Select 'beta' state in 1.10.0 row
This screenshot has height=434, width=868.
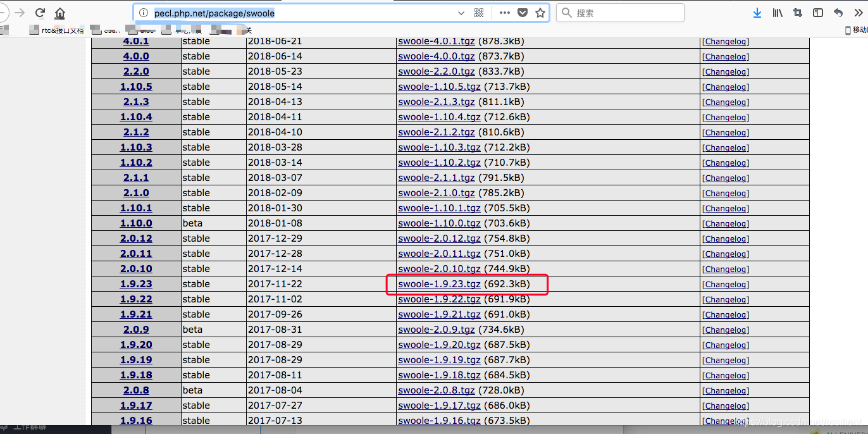pos(192,223)
